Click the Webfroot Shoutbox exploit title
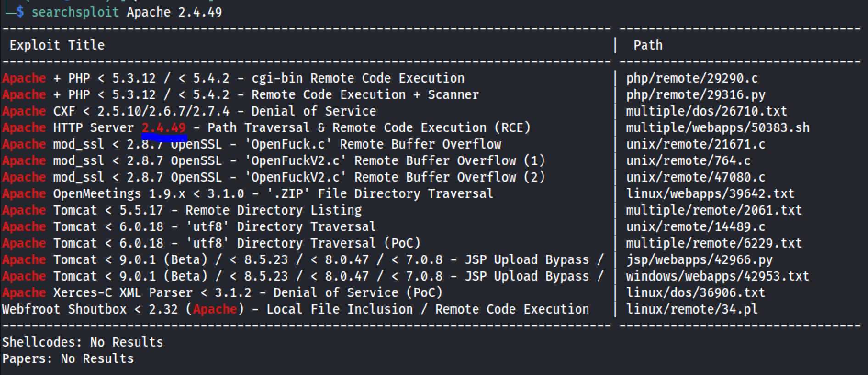Image resolution: width=868 pixels, height=375 pixels. [x=295, y=309]
